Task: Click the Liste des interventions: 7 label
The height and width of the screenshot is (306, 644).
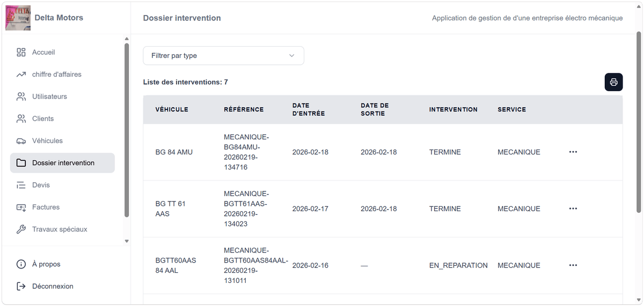Action: click(x=186, y=82)
